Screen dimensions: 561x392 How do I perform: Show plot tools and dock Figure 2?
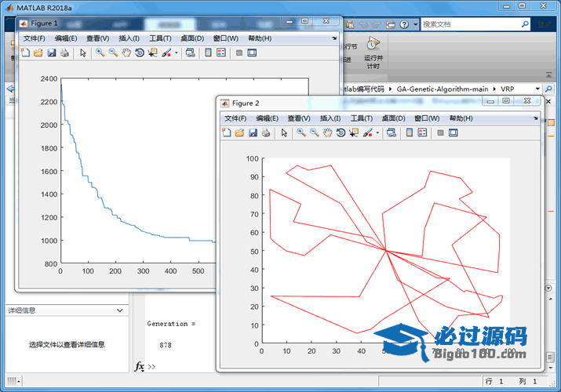pos(454,133)
